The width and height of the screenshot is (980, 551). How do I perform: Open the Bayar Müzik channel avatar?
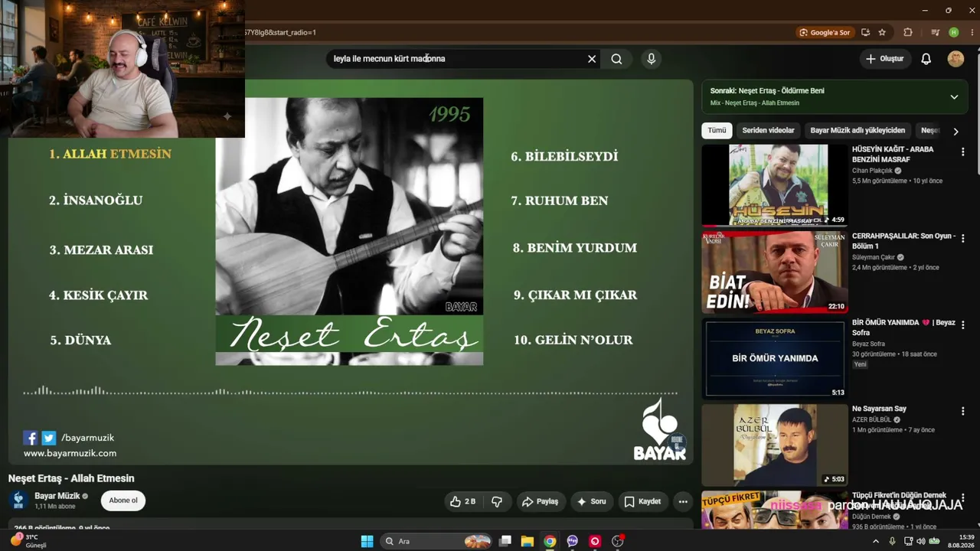click(19, 500)
